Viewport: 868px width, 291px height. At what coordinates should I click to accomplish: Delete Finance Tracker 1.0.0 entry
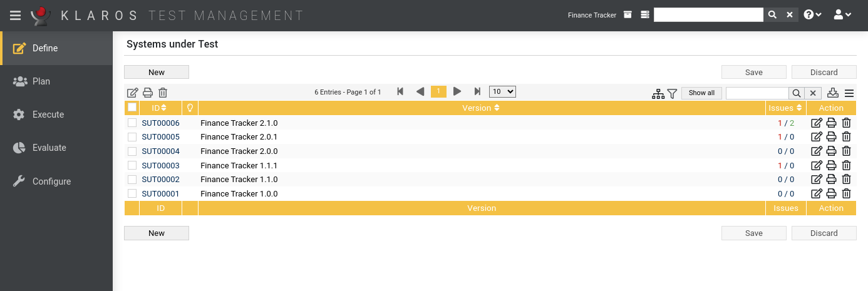click(846, 193)
